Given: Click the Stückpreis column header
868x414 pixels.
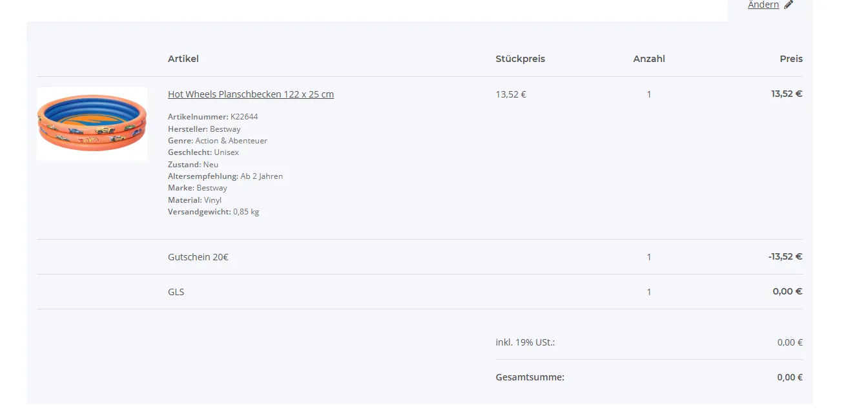Looking at the screenshot, I should tap(520, 59).
